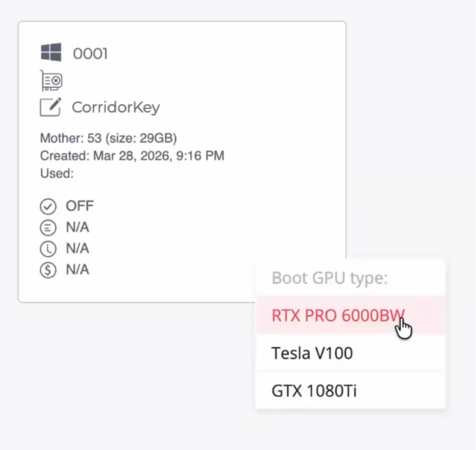
Task: Click the Used: label
Action: click(x=57, y=174)
